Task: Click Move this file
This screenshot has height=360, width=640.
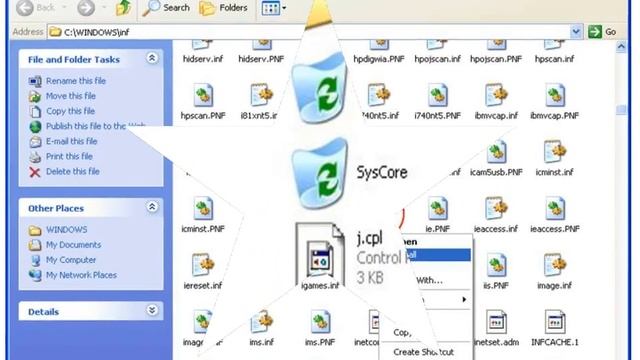Action: pyautogui.click(x=71, y=96)
